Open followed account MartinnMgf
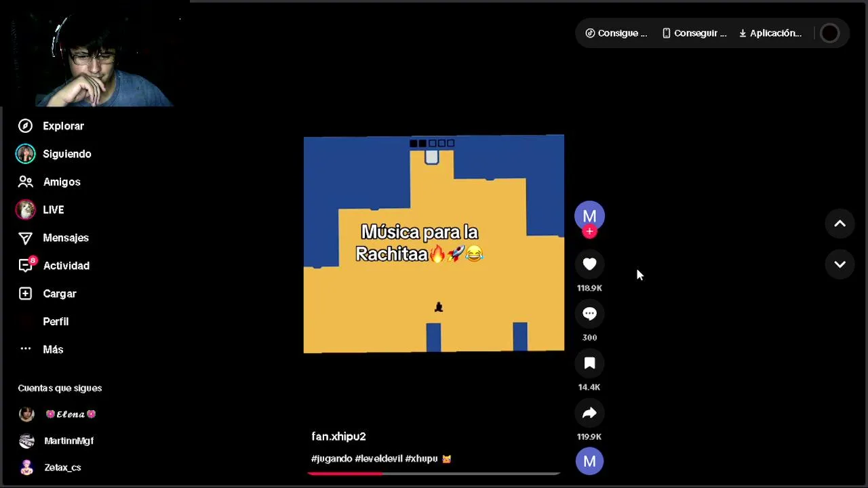 pyautogui.click(x=68, y=441)
